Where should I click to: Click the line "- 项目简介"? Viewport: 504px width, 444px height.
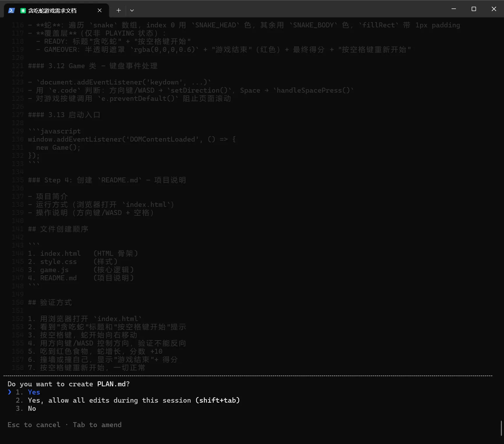(x=48, y=196)
